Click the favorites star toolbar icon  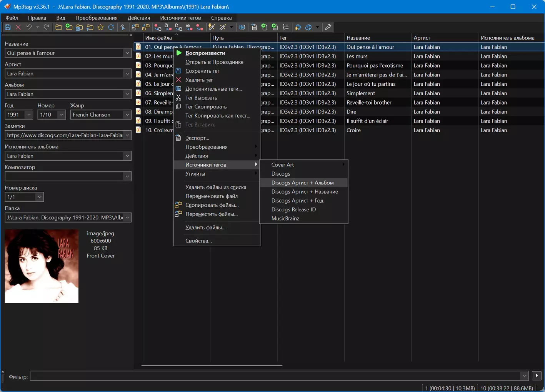pyautogui.click(x=100, y=27)
